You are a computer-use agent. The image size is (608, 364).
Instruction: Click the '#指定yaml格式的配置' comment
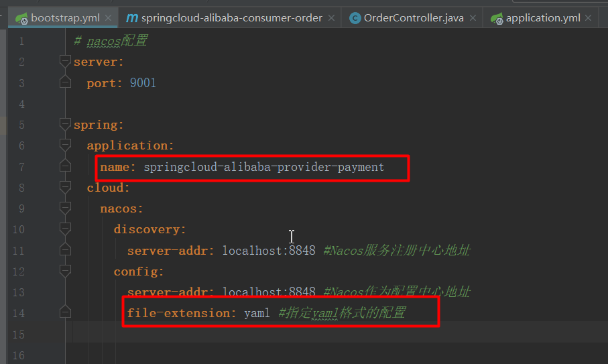coord(343,312)
